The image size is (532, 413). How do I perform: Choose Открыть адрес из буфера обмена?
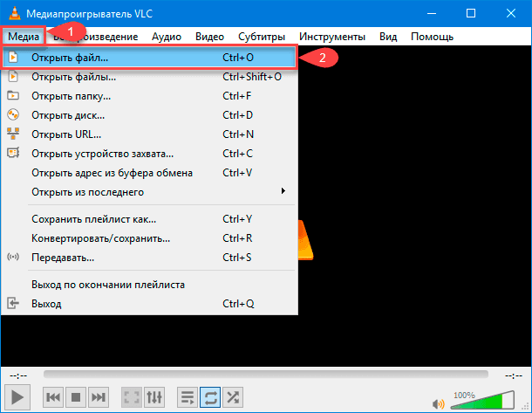(149, 173)
